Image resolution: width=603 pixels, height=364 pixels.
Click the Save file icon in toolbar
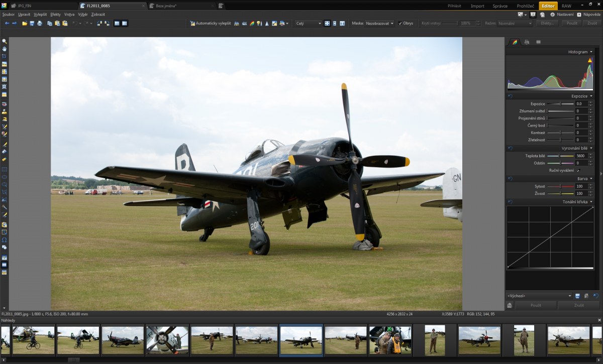click(x=32, y=24)
